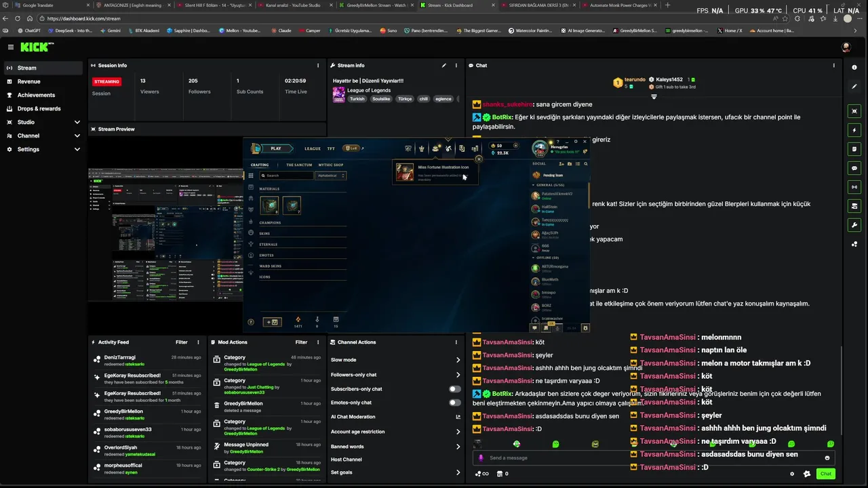Open Activity Feed three-dot menu

coord(198,342)
